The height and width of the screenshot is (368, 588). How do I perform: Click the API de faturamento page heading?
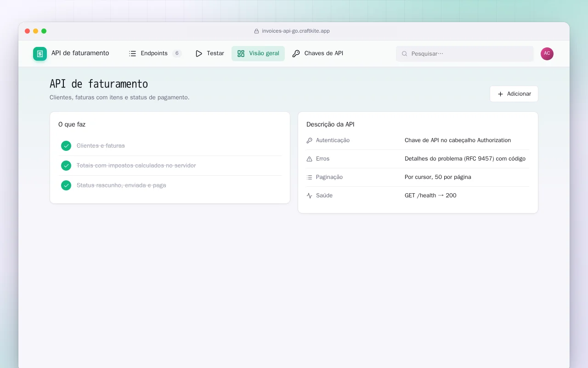(x=99, y=84)
